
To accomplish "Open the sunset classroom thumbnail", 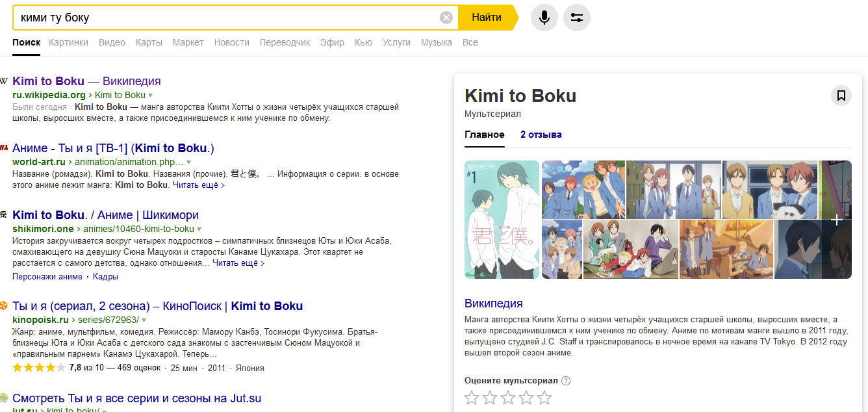I will [726, 250].
